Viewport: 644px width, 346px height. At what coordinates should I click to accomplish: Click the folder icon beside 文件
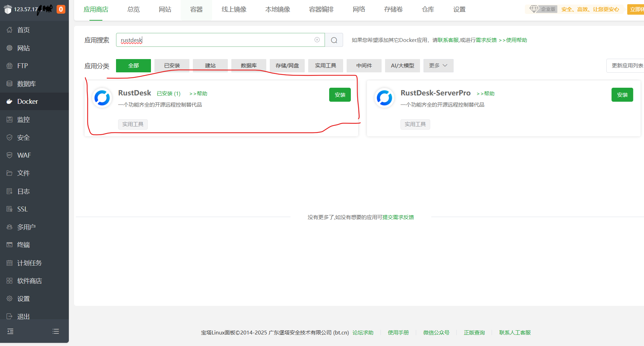[x=9, y=173]
